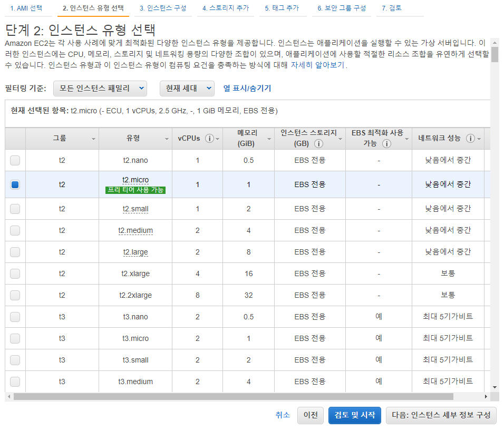504x430 pixels.
Task: Click the 16 memory value cell
Action: (248, 273)
